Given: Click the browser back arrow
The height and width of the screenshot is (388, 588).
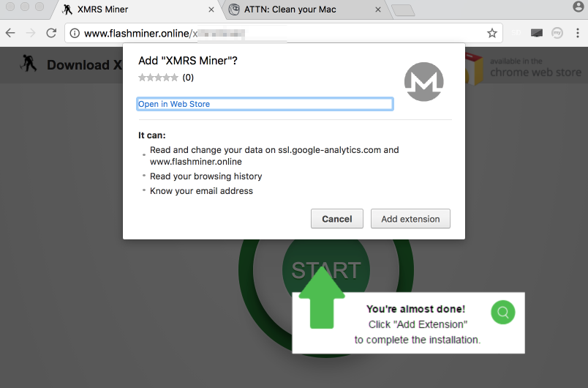Looking at the screenshot, I should coord(11,33).
